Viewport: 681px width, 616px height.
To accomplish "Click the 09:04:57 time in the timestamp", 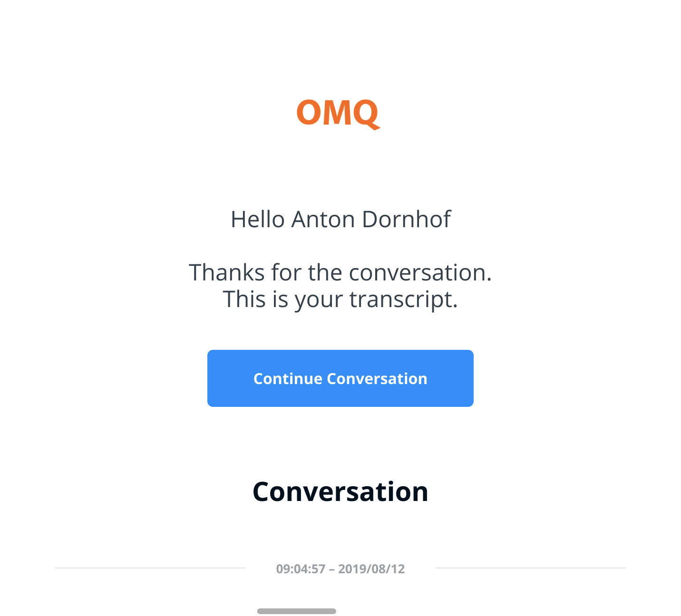I will tap(301, 569).
